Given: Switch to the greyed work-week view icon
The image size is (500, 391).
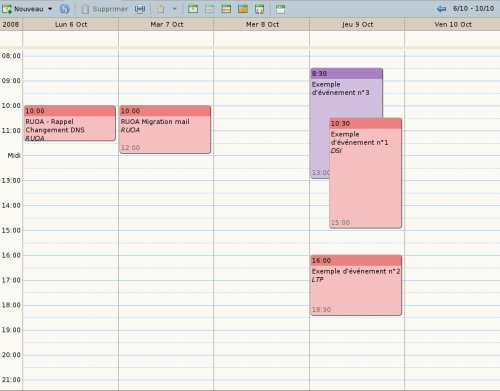Looking at the screenshot, I should (x=210, y=9).
